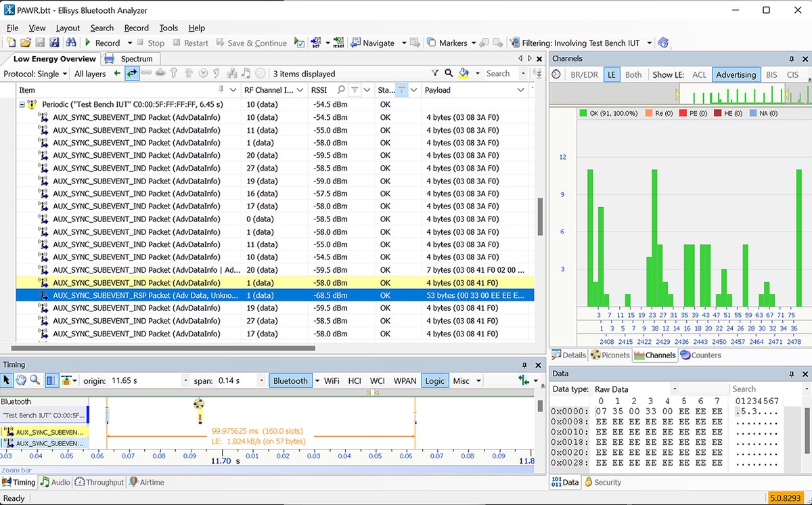
Task: Click the Save disk icon
Action: 39,43
